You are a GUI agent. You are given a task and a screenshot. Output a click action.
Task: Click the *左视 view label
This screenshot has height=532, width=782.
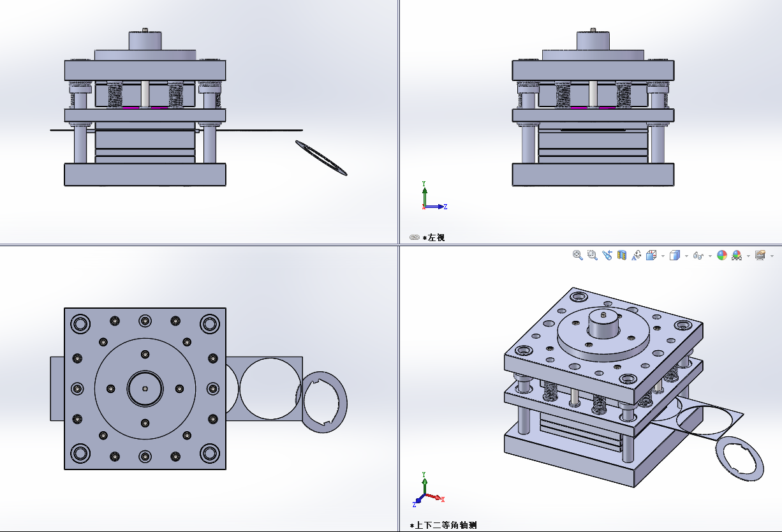click(x=434, y=237)
